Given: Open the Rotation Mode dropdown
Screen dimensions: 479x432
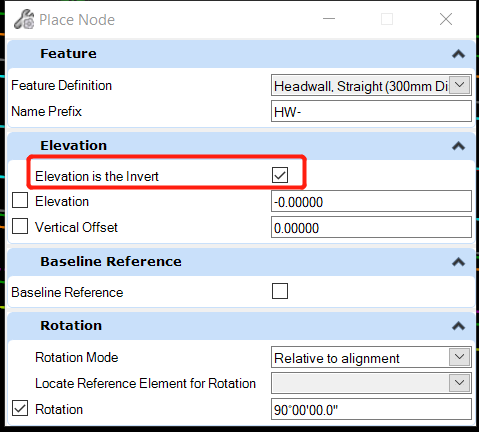Looking at the screenshot, I should 460,357.
